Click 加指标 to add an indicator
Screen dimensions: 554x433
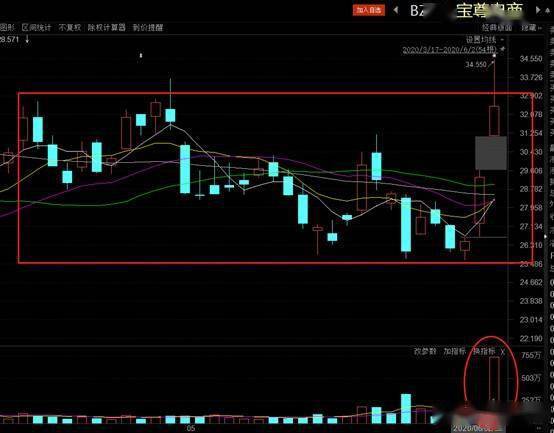coord(455,351)
